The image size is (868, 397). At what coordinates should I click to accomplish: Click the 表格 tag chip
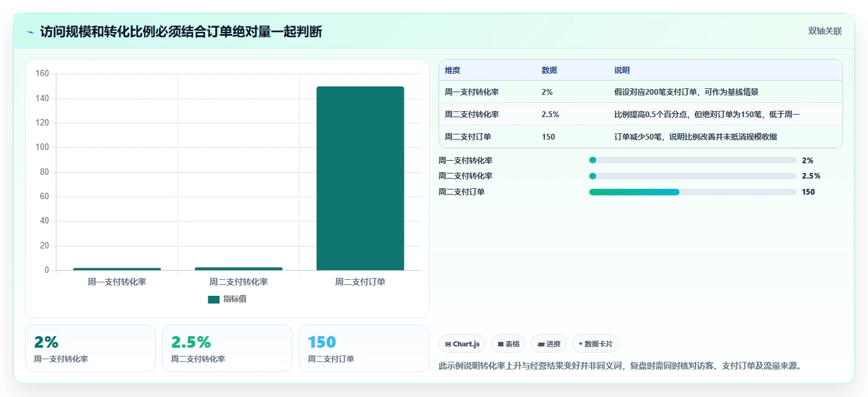coord(508,344)
